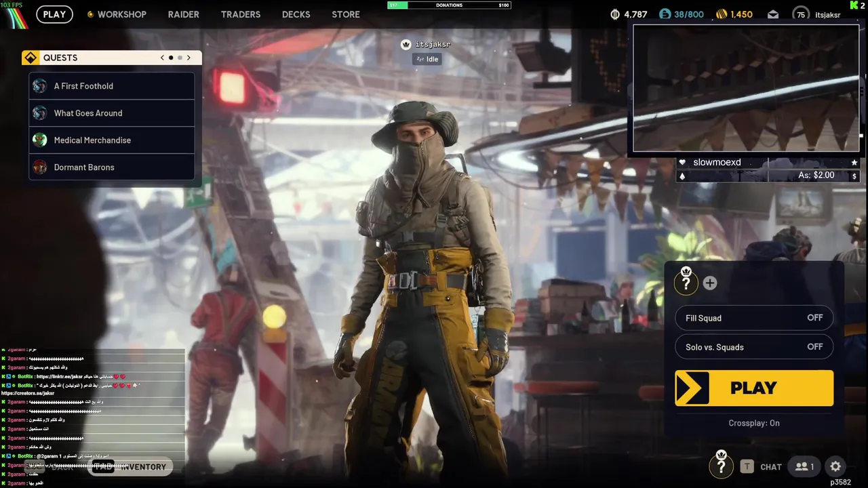Open quest Dormant Barons
Screen dimensions: 868x488
click(x=112, y=167)
